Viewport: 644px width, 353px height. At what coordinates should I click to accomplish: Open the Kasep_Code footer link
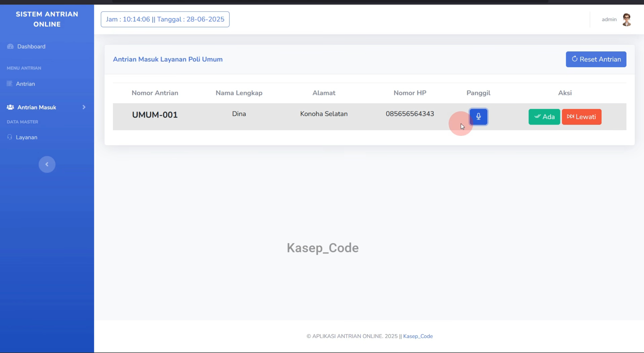click(x=418, y=336)
